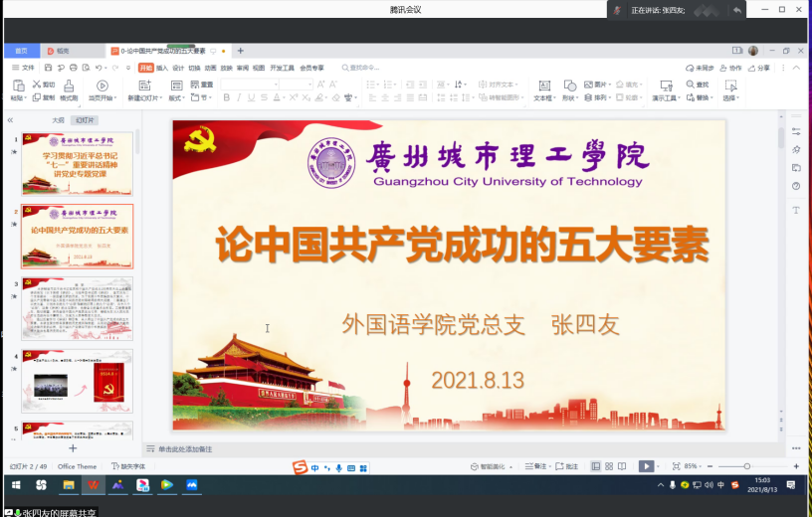Click 单击此处添加备注 notes area
Viewport: 812px width, 517px height.
pos(185,449)
